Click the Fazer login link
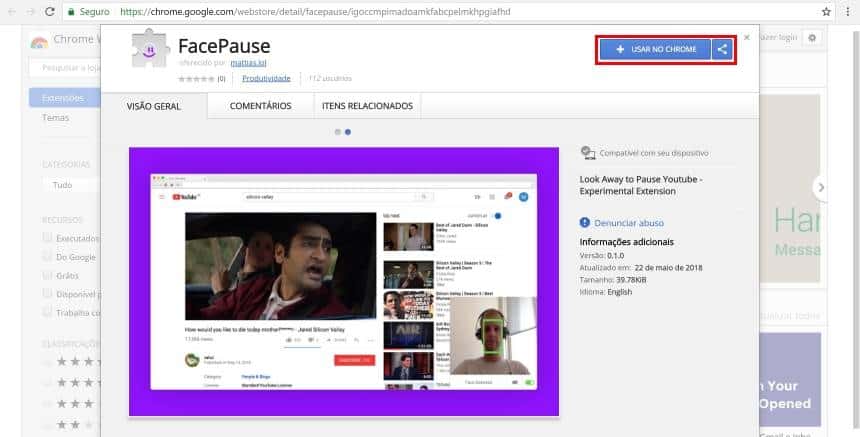The image size is (860, 437). [778, 37]
